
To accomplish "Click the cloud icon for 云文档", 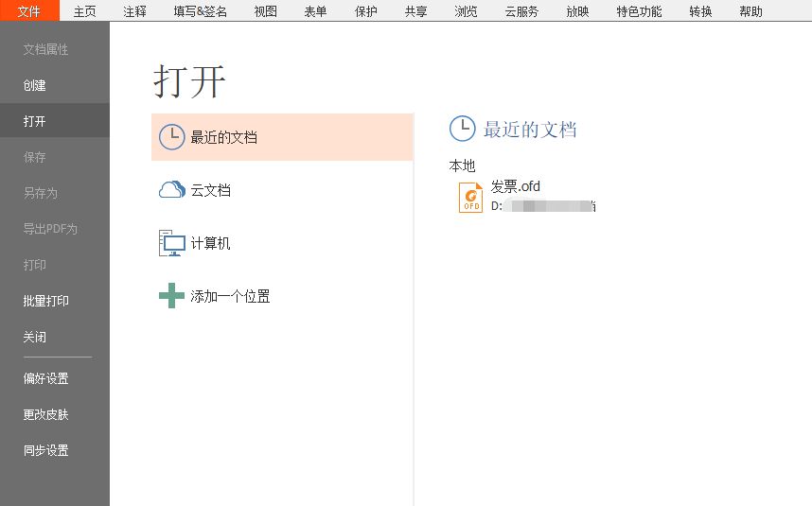I will (172, 190).
